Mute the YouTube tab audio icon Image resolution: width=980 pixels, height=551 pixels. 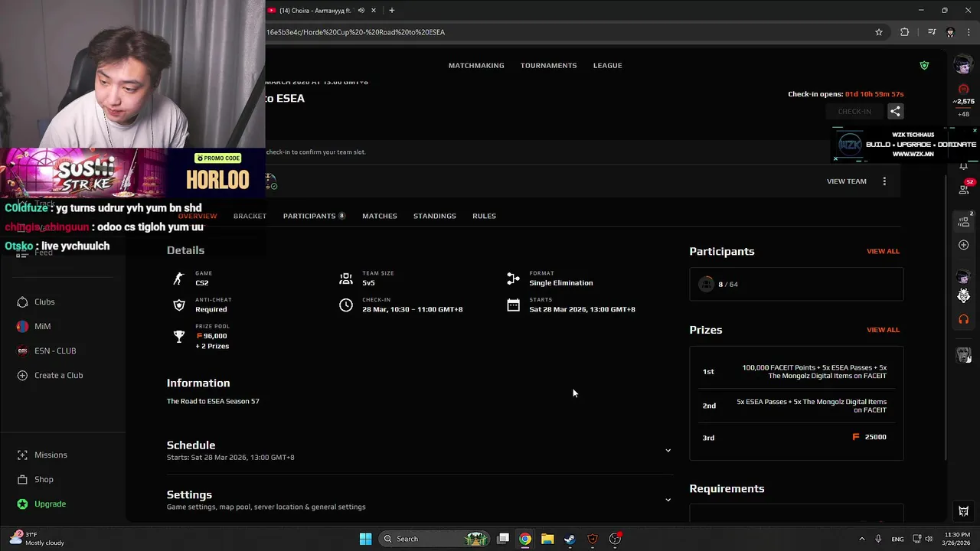click(361, 11)
